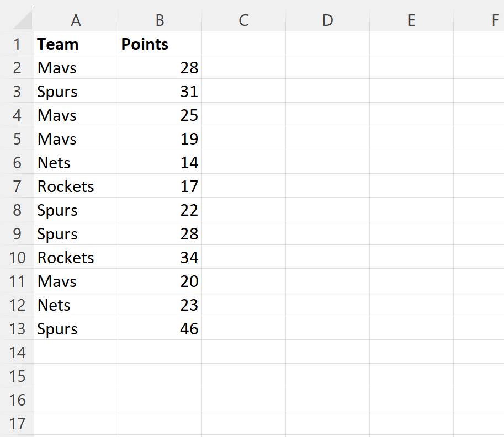Viewport: 504px width, 437px height.
Task: Select row 7 header
Action: (17, 186)
